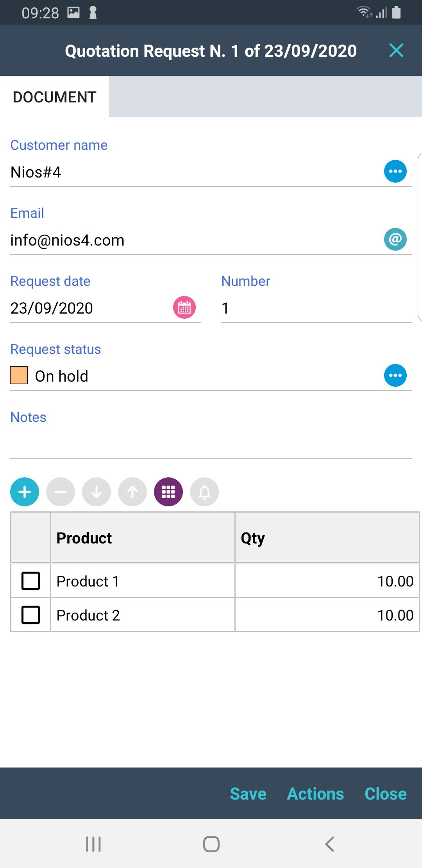Tap the @ email icon

395,239
